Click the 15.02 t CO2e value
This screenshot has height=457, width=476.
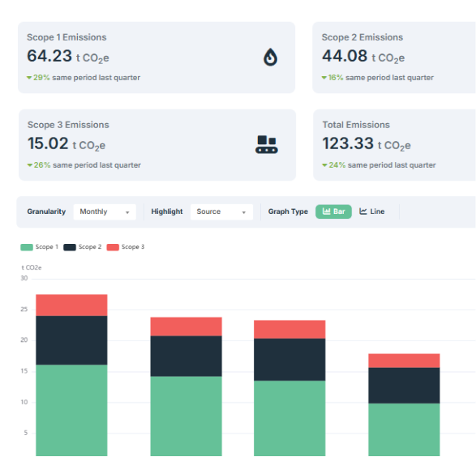coord(66,143)
